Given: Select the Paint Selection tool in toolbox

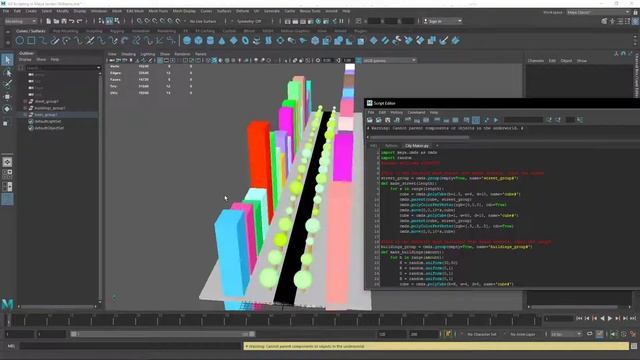Looking at the screenshot, I should pos(7,84).
